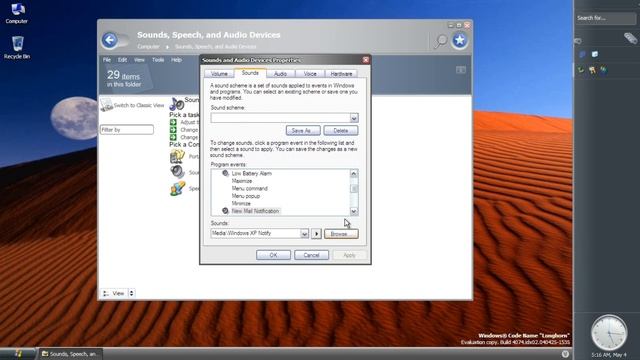Click the blue round icon in sidebar launcher
Image resolution: width=640 pixels, height=360 pixels.
582,54
